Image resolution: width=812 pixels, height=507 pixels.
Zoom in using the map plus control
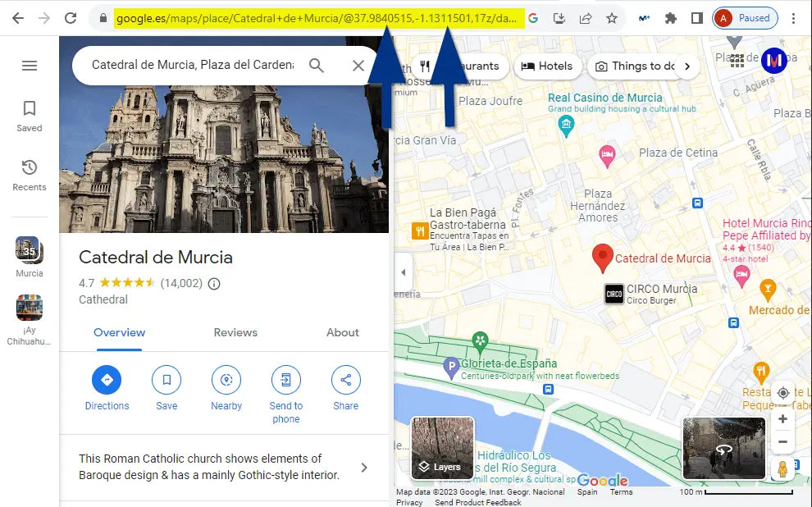[x=782, y=419]
